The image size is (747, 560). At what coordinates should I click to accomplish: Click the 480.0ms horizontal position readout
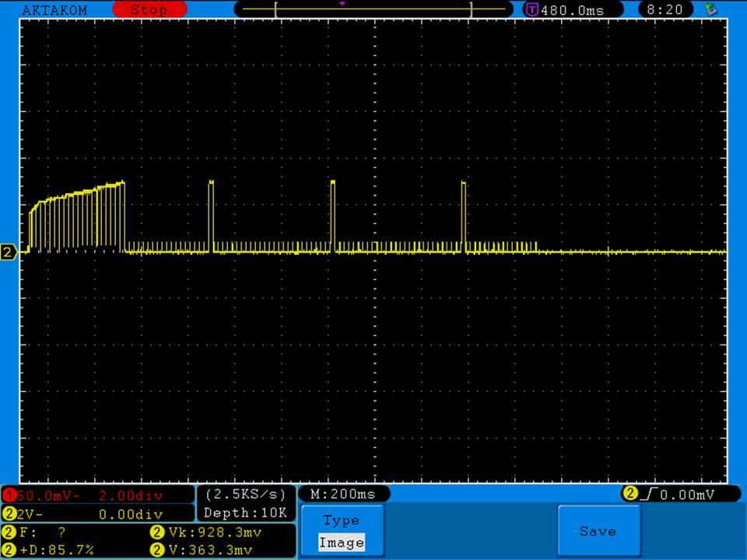[x=572, y=10]
